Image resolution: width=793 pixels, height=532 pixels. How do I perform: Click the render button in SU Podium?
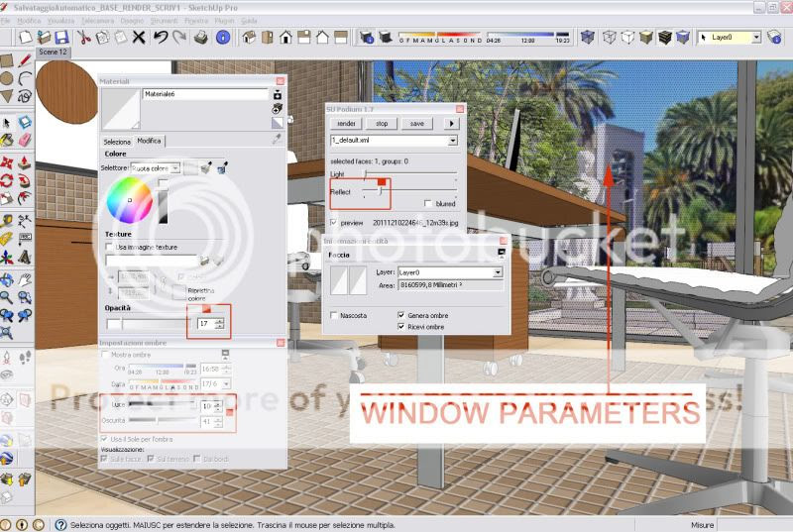pos(346,124)
